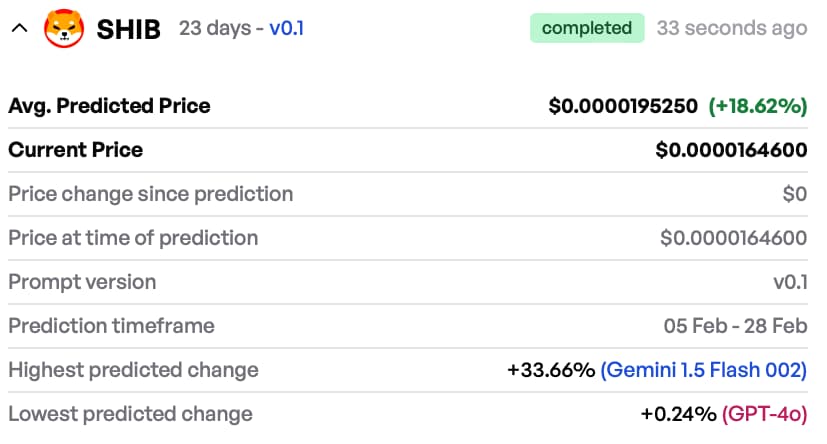Click the bold Current Price label
Screen dimensions: 827x444
click(75, 150)
